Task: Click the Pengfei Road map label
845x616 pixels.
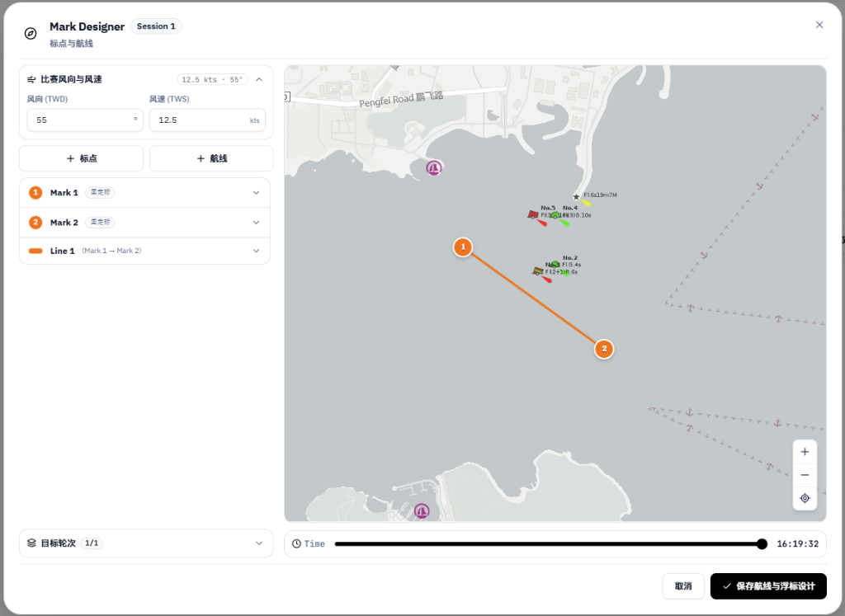Action: [x=401, y=99]
